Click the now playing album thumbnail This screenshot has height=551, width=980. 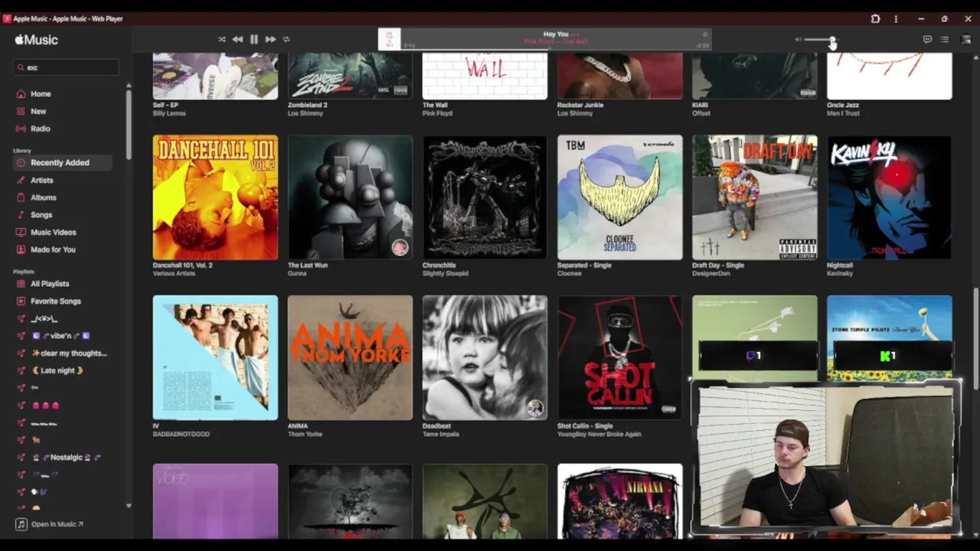point(389,39)
